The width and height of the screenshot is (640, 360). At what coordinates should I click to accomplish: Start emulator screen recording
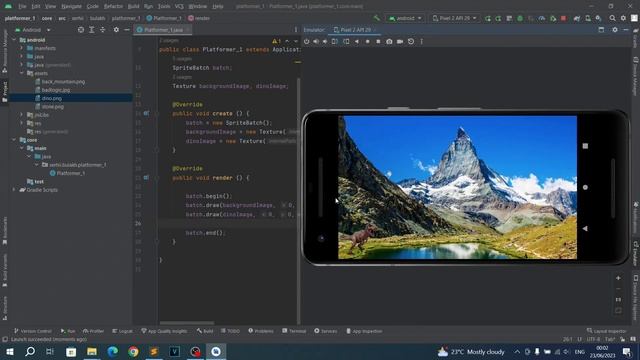click(400, 41)
